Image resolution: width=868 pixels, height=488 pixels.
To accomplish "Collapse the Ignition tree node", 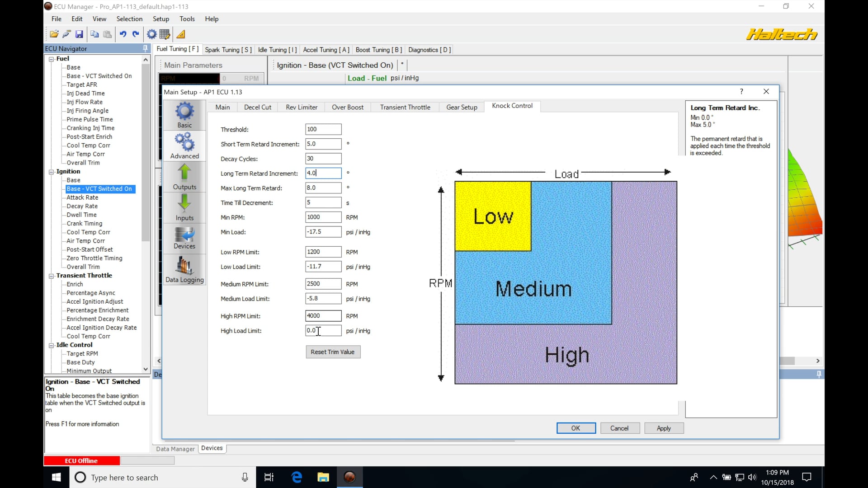I will 52,172.
